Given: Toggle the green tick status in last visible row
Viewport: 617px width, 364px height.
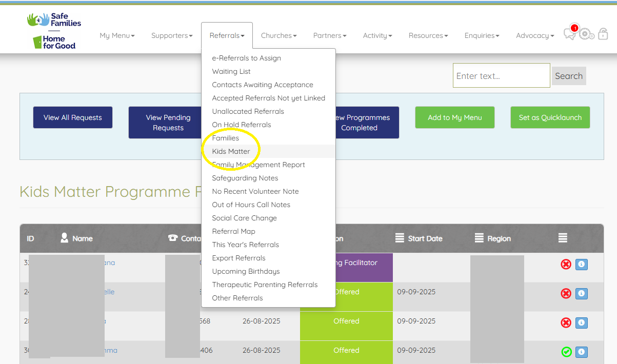Looking at the screenshot, I should pos(566,352).
